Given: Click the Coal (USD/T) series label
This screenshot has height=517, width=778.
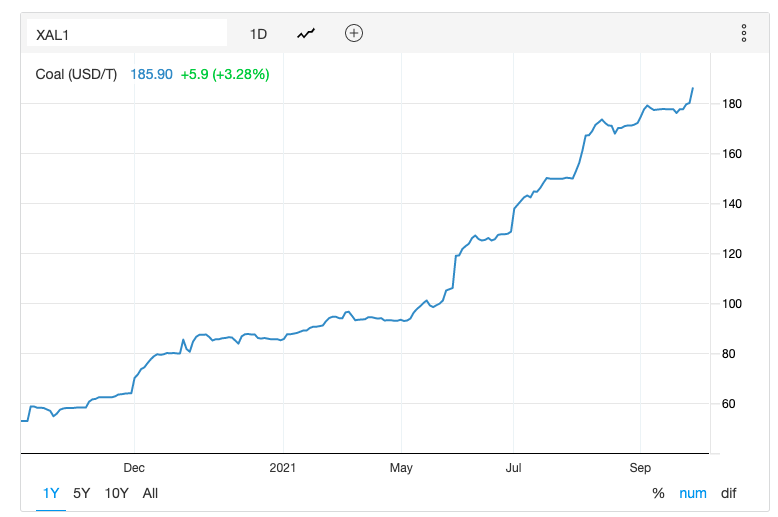Looking at the screenshot, I should pyautogui.click(x=76, y=74).
